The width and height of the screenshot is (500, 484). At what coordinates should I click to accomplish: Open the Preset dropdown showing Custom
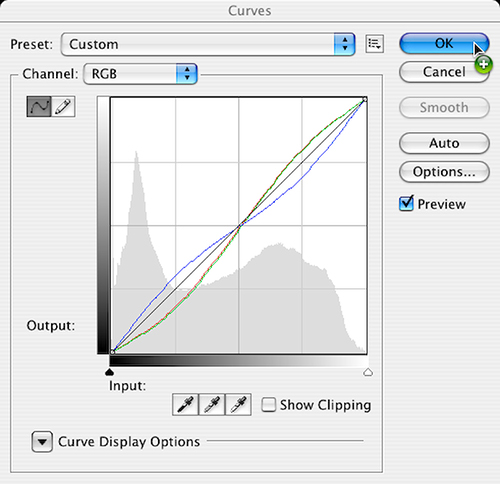(x=208, y=44)
